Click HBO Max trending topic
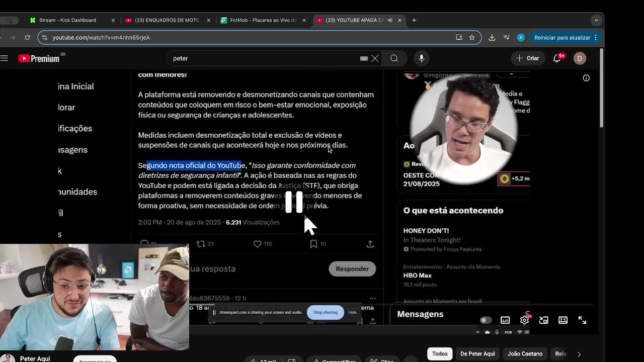Screen dimensions: 644x362 click(x=418, y=276)
